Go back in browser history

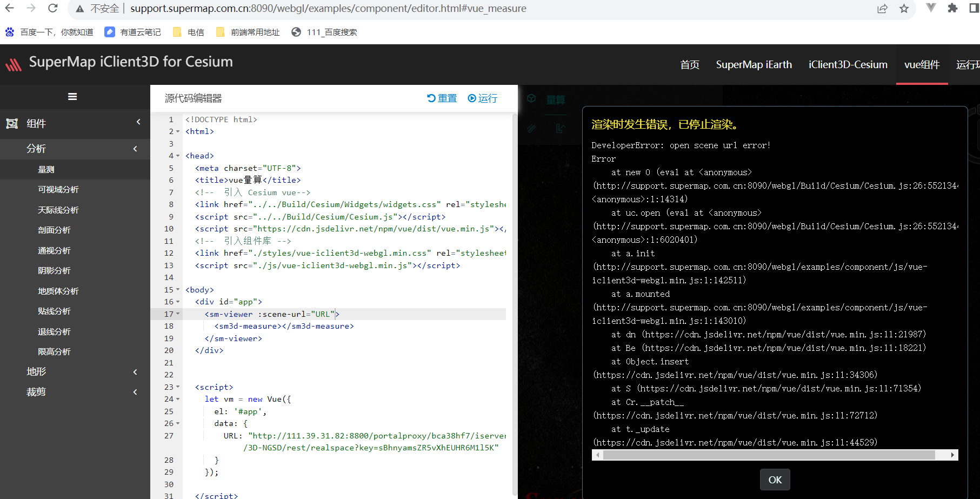[10, 8]
